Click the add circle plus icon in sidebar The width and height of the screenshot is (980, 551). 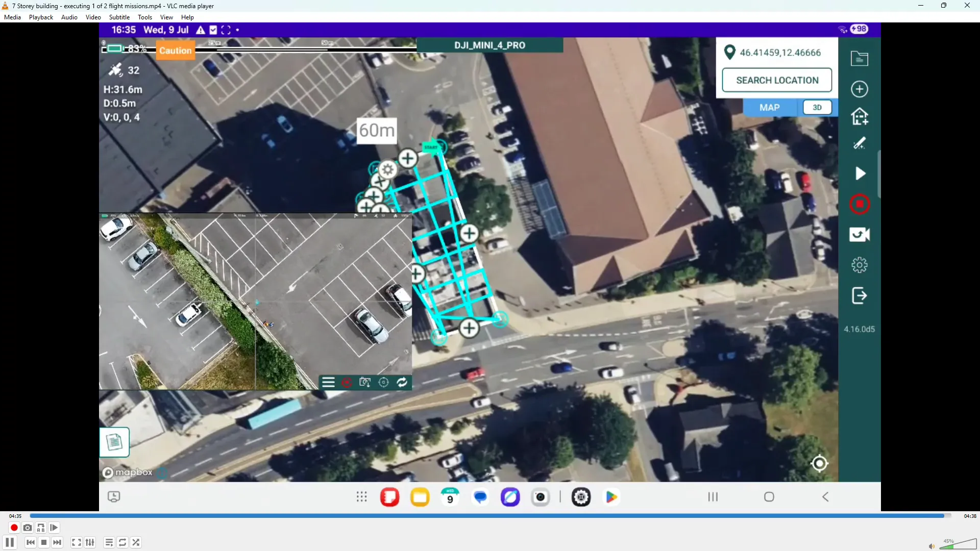point(860,89)
